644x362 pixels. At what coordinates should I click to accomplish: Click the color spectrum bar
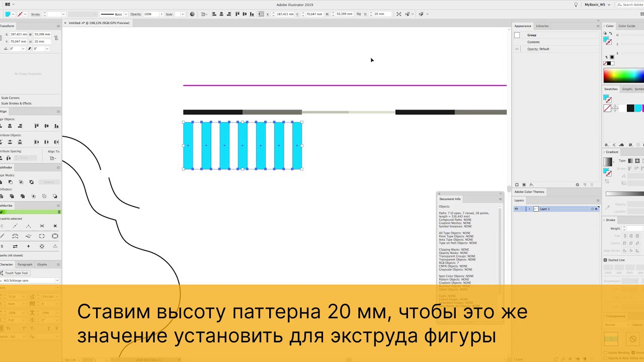(x=624, y=75)
